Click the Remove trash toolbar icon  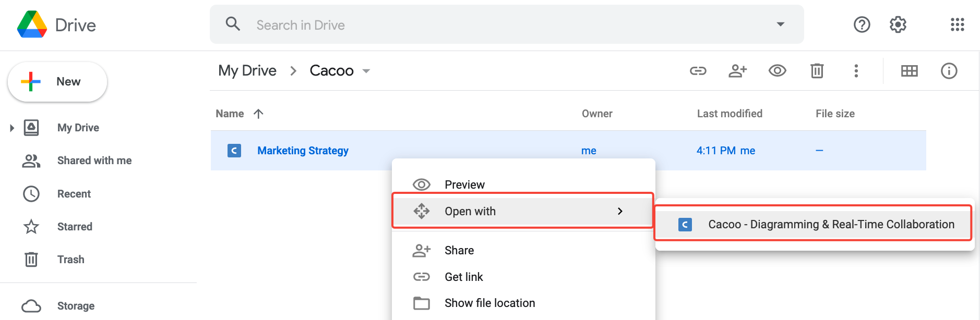(817, 71)
